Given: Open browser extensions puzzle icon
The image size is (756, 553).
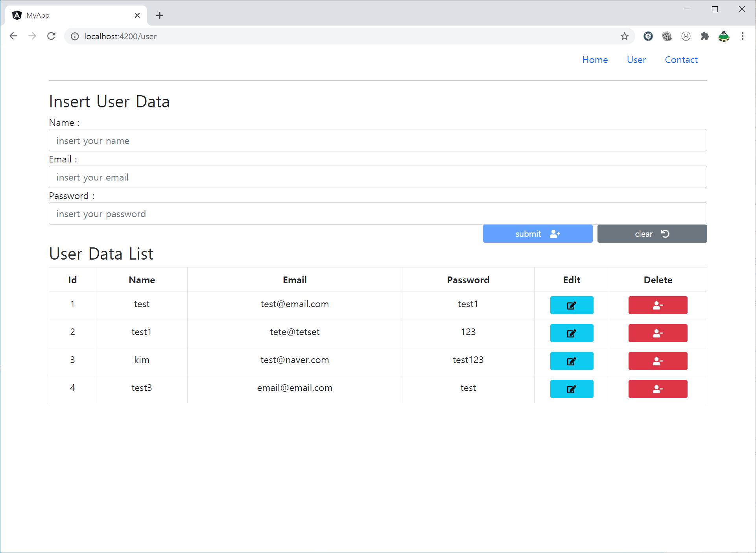Looking at the screenshot, I should tap(704, 37).
